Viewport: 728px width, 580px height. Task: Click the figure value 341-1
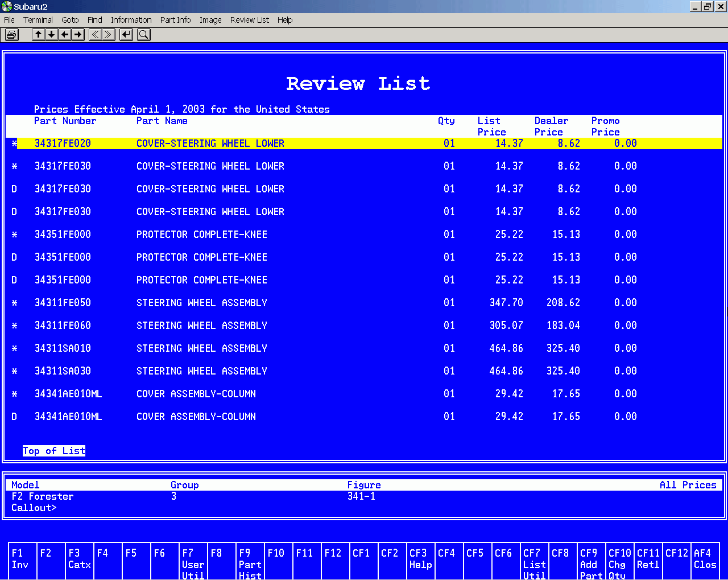(x=361, y=496)
